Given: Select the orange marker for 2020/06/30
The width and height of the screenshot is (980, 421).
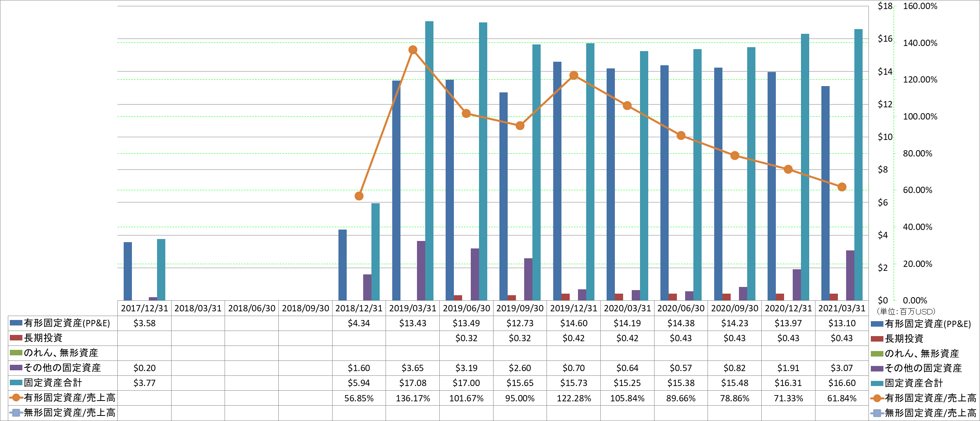Looking at the screenshot, I should [681, 136].
